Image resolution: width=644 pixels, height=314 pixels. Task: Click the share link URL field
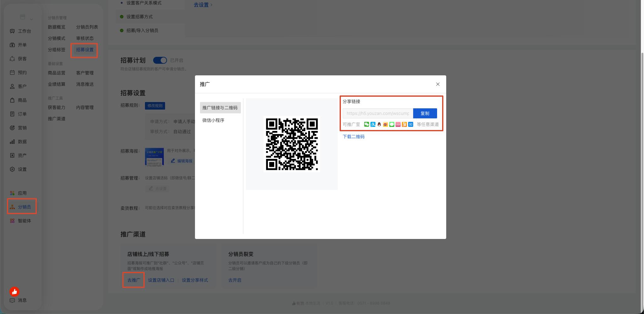point(378,113)
